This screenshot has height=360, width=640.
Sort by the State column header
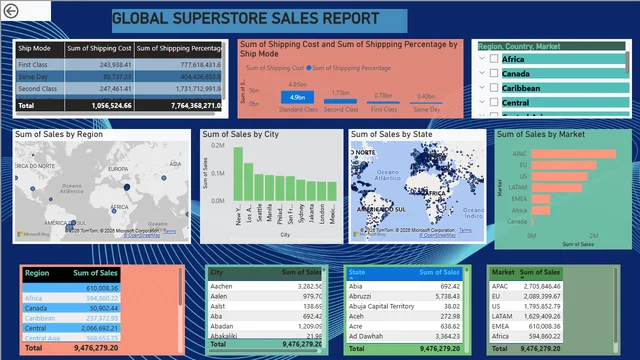(x=357, y=272)
